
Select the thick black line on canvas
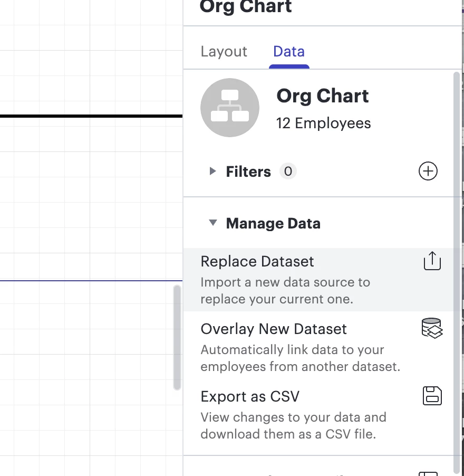coord(91,116)
